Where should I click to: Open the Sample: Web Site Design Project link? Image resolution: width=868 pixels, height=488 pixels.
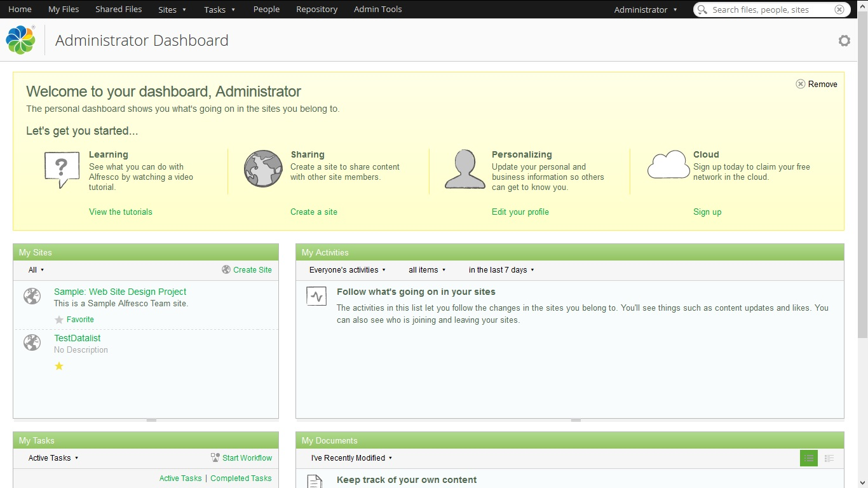click(x=120, y=292)
